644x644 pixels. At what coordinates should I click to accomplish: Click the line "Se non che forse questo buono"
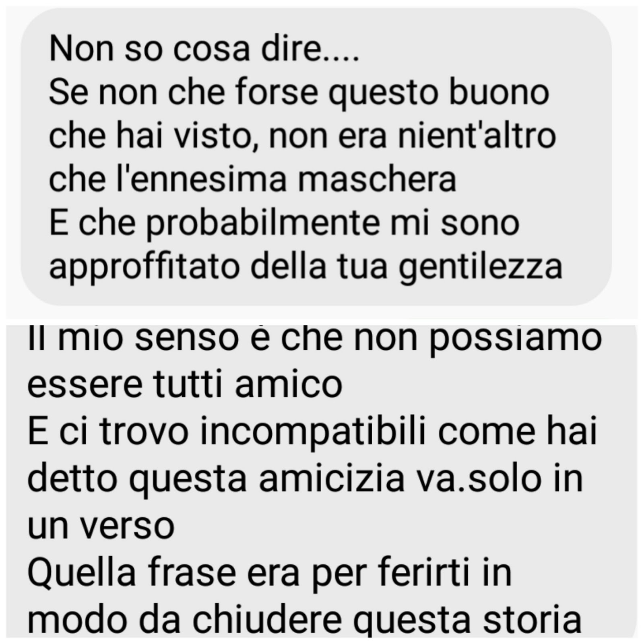click(299, 93)
